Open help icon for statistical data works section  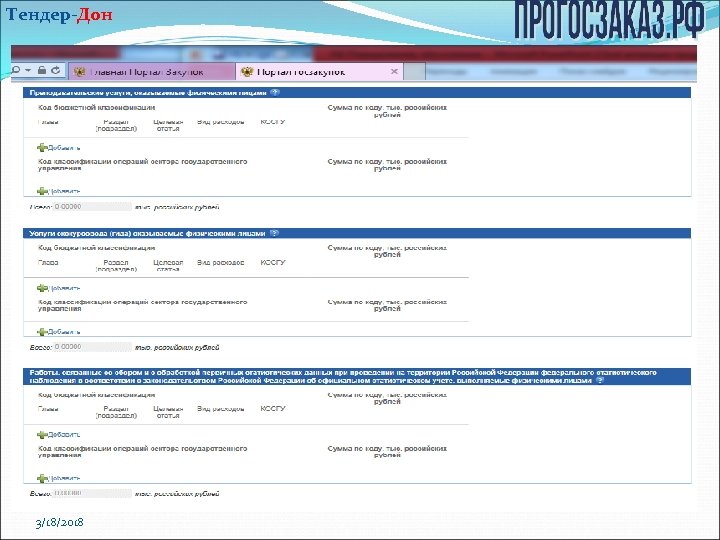click(600, 380)
